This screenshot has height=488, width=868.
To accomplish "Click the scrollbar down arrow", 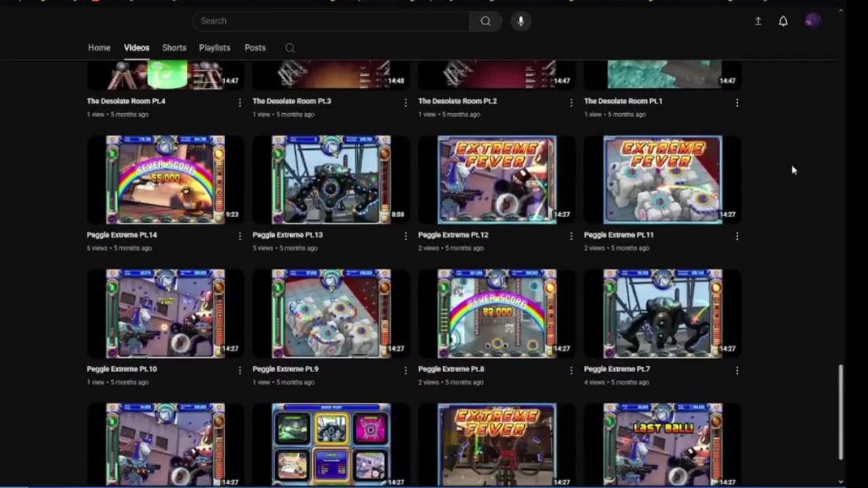I will tap(842, 482).
